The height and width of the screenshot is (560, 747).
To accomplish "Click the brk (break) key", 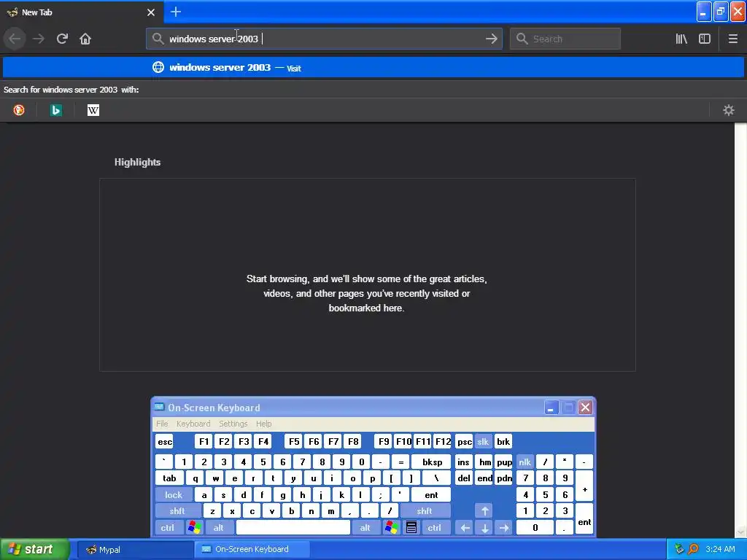I will pos(503,441).
